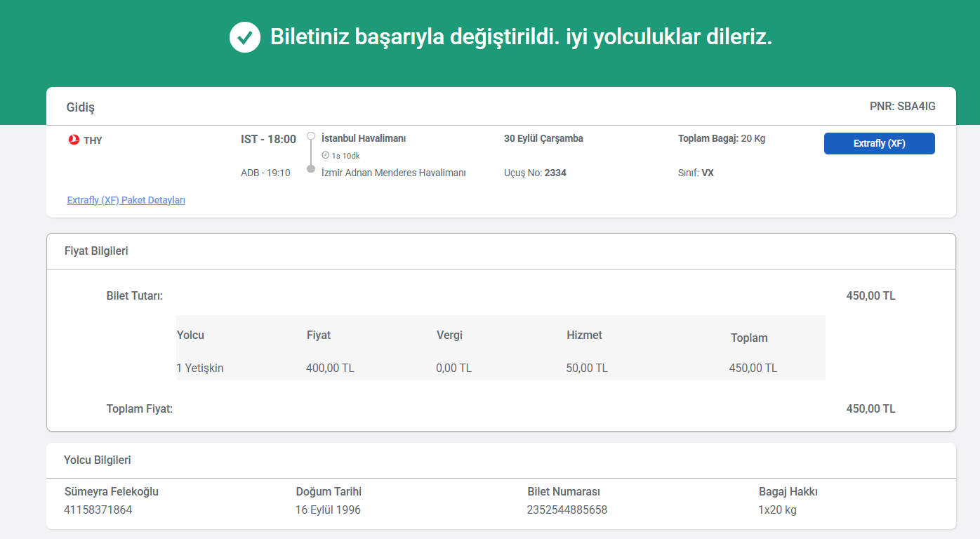980x539 pixels.
Task: Click the Sınıf: VX text
Action: coord(696,173)
